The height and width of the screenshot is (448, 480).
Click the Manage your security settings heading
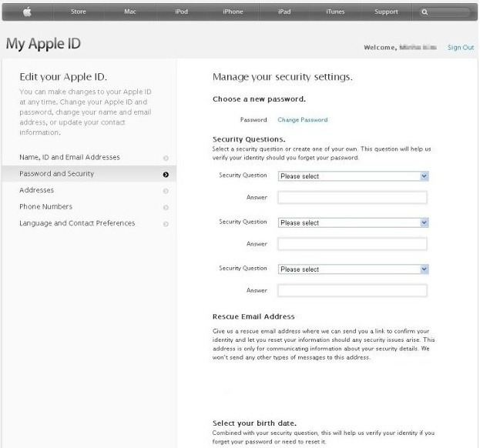283,77
